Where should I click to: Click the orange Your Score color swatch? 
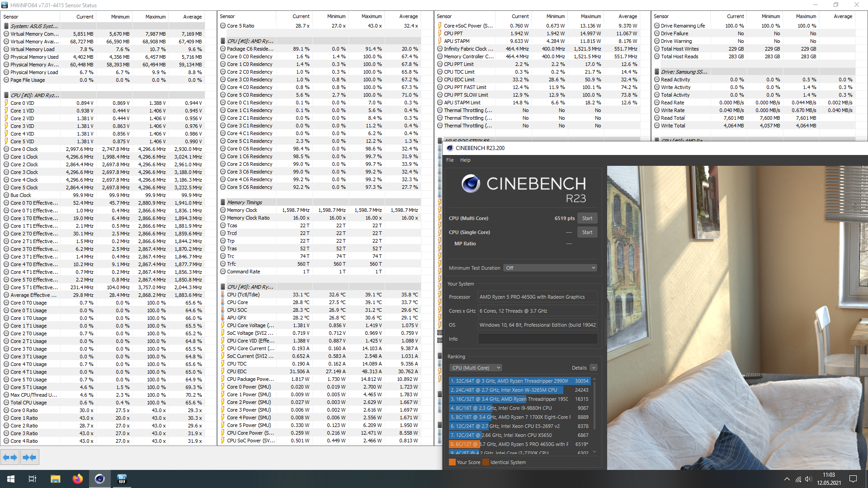[x=452, y=462]
